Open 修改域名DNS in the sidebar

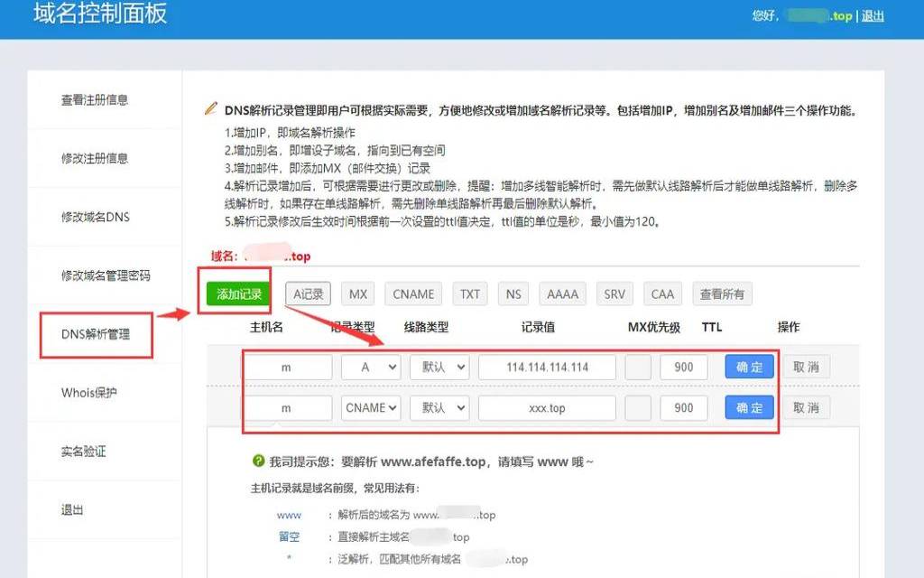pos(96,217)
